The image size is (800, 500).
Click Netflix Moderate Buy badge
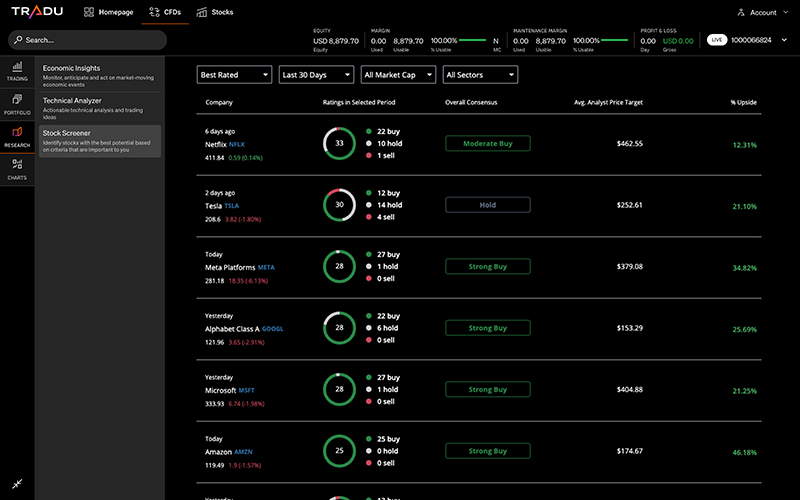coord(488,143)
